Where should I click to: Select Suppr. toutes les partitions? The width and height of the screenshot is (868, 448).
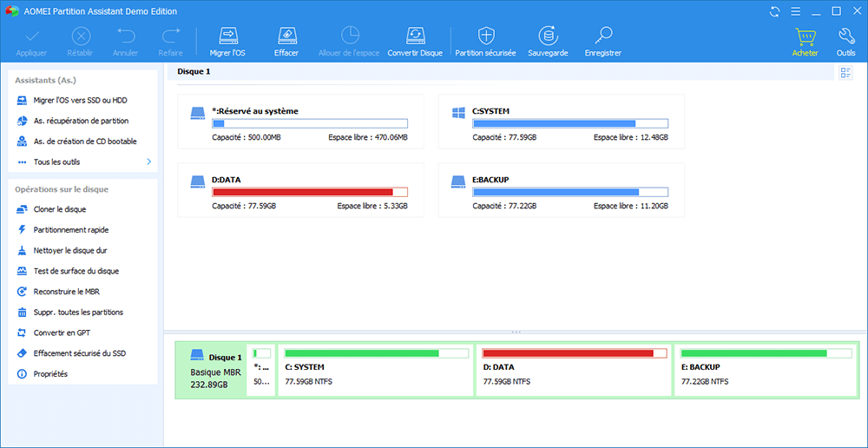(x=78, y=312)
